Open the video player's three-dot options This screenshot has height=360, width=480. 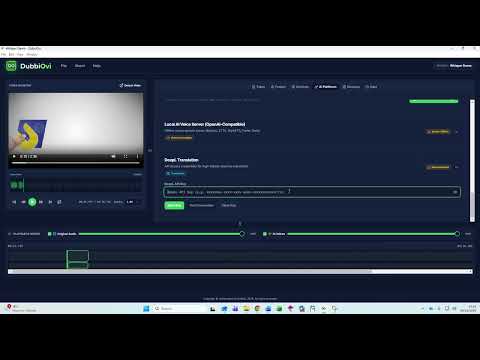coord(137,156)
